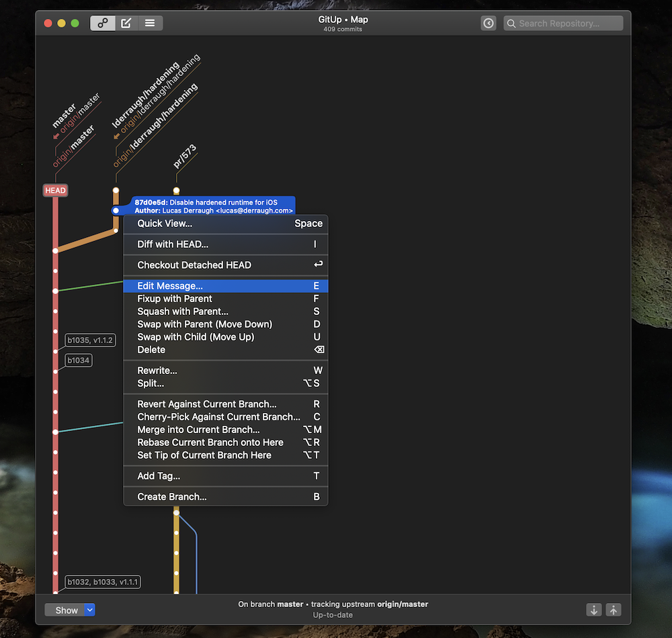Select Cherry-Pick Against Current Branch
Viewport: 672px width, 638px height.
[x=218, y=417]
